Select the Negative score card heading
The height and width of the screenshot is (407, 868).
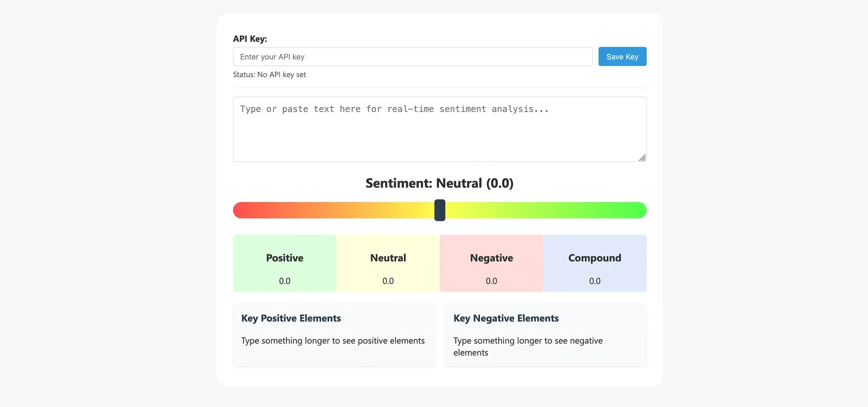491,258
